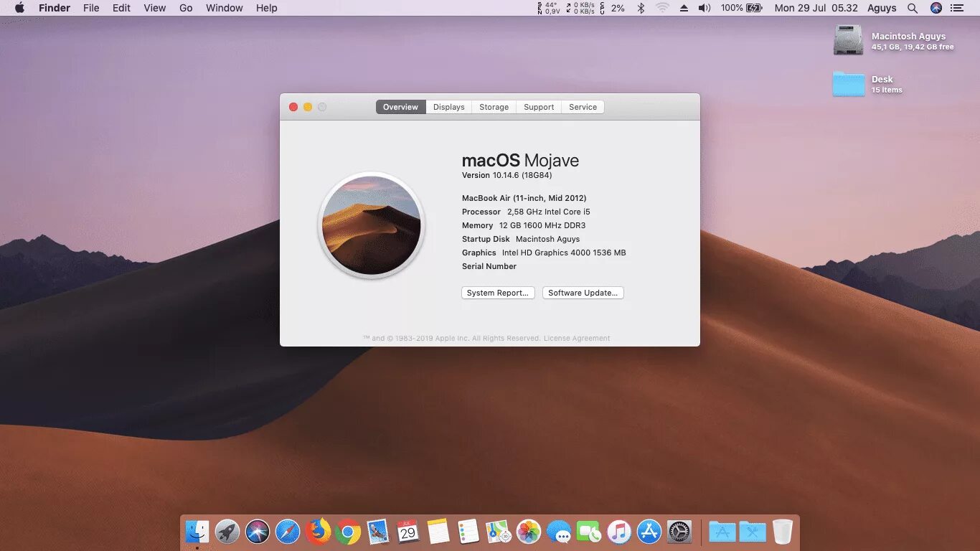This screenshot has width=980, height=551.
Task: Open Calendar icon showing 29
Action: tap(408, 532)
